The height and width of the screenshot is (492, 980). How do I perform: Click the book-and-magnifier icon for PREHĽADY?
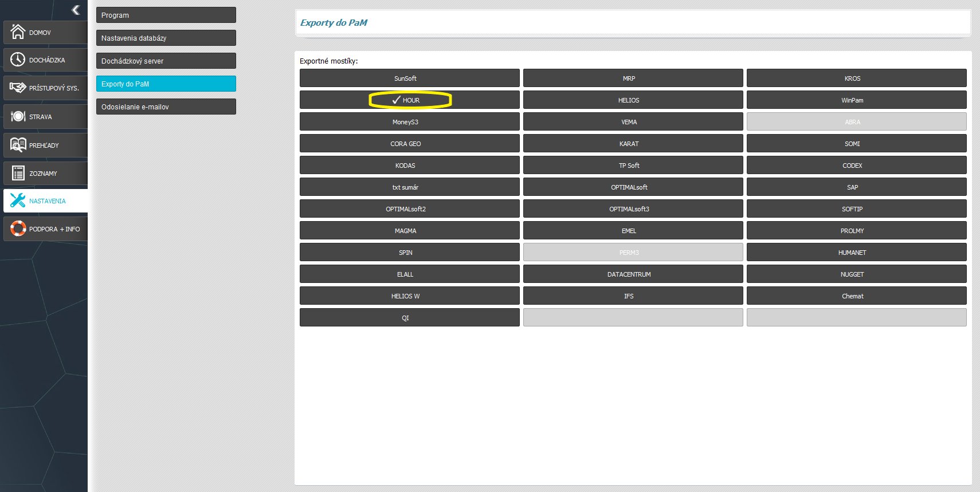coord(18,145)
